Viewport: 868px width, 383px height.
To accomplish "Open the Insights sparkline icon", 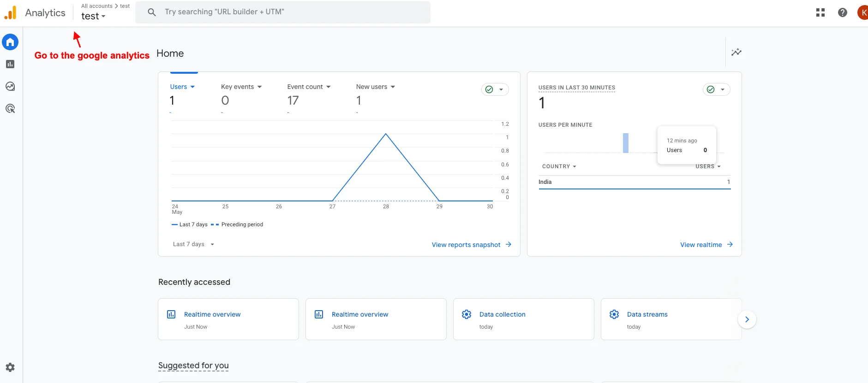I will [x=736, y=52].
